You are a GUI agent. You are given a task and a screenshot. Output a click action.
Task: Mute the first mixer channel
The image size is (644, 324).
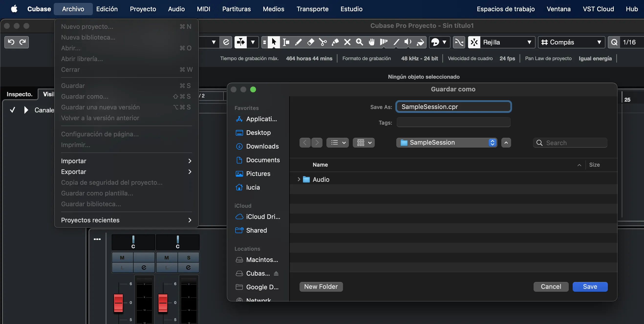tap(122, 258)
